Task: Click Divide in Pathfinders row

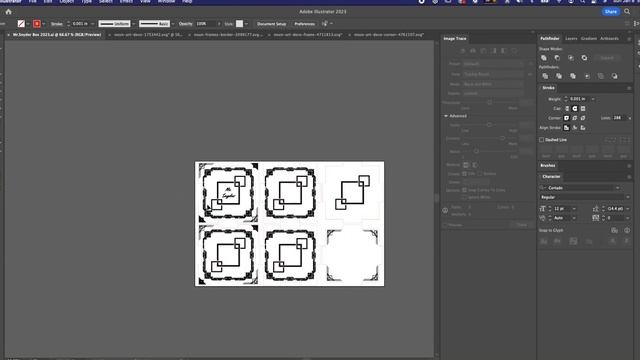Action: point(545,76)
